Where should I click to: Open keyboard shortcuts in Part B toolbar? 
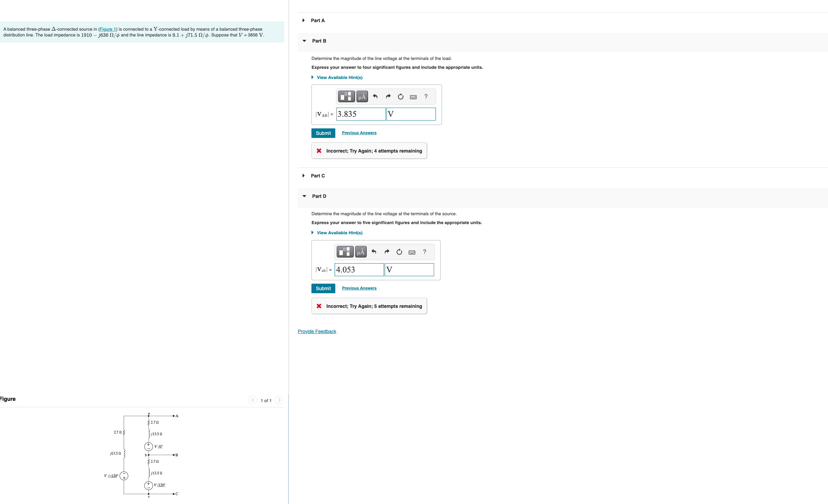(x=413, y=97)
